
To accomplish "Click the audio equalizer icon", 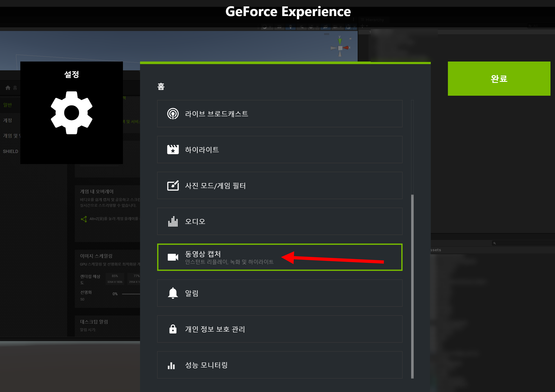I will (173, 222).
